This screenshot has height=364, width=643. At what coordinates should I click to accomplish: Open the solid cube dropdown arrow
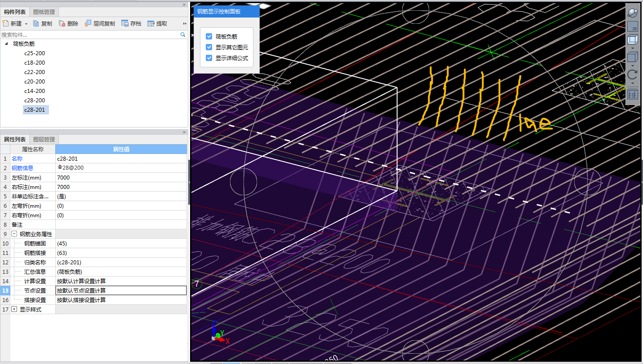[x=632, y=66]
